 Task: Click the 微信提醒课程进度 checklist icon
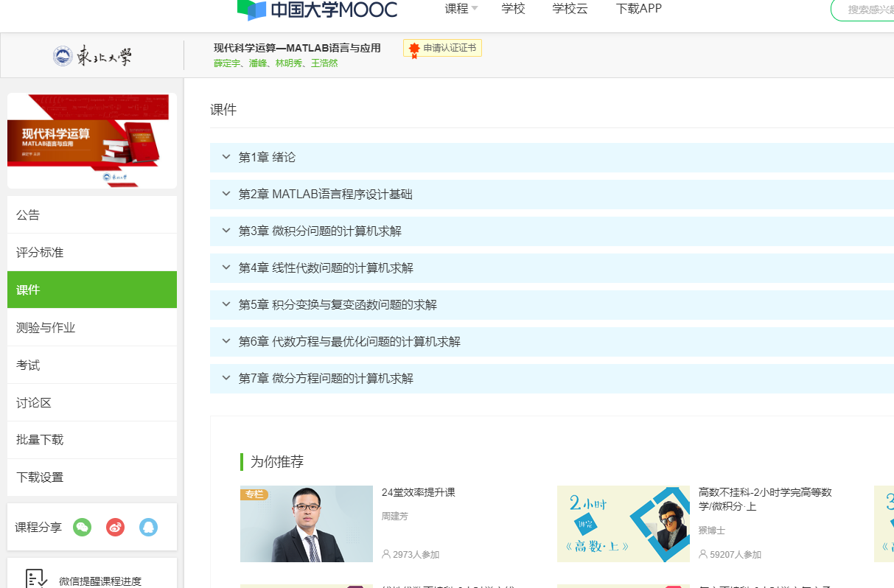coord(36,579)
